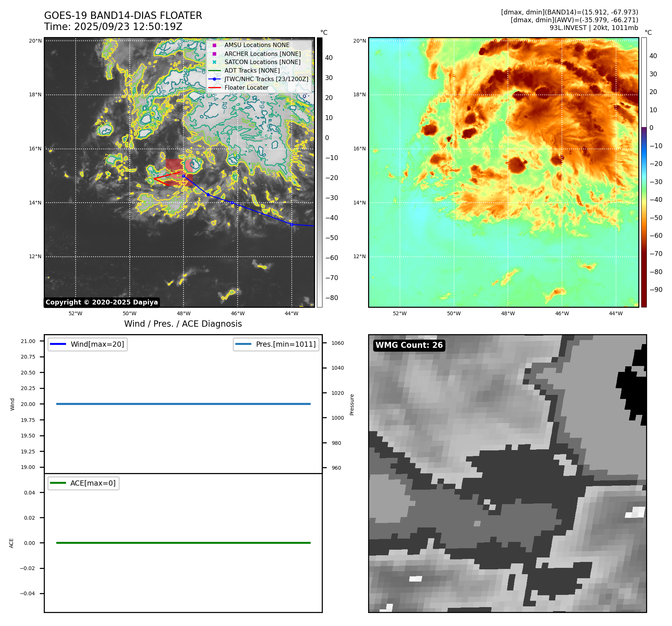Screen dimensions: 672x626
Task: Click the Pres.[min=1011] legend entry
Action: click(x=276, y=344)
